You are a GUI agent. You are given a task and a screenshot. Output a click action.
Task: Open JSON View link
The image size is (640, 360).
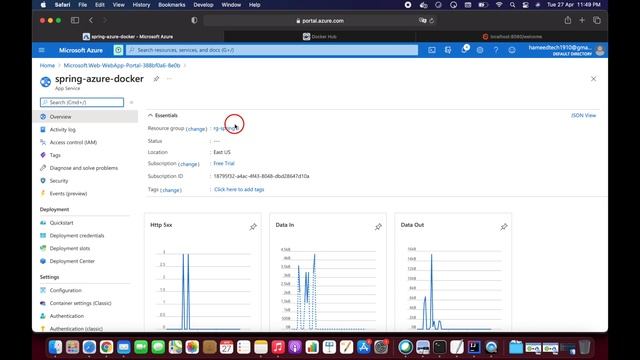tap(583, 116)
